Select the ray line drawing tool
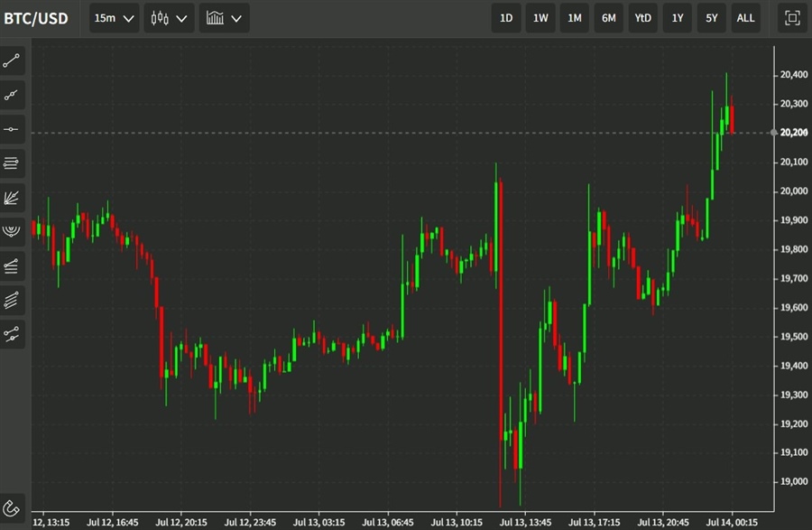Screen dimensions: 812x530 click(13, 95)
